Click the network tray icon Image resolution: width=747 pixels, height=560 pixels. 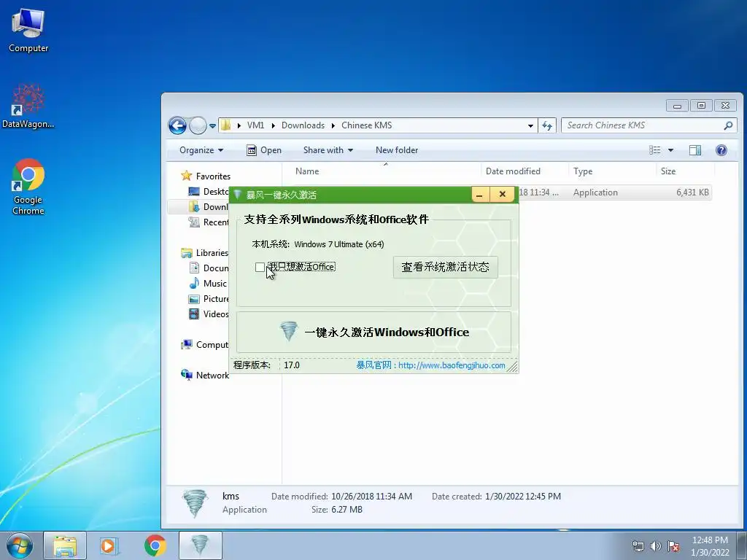638,546
